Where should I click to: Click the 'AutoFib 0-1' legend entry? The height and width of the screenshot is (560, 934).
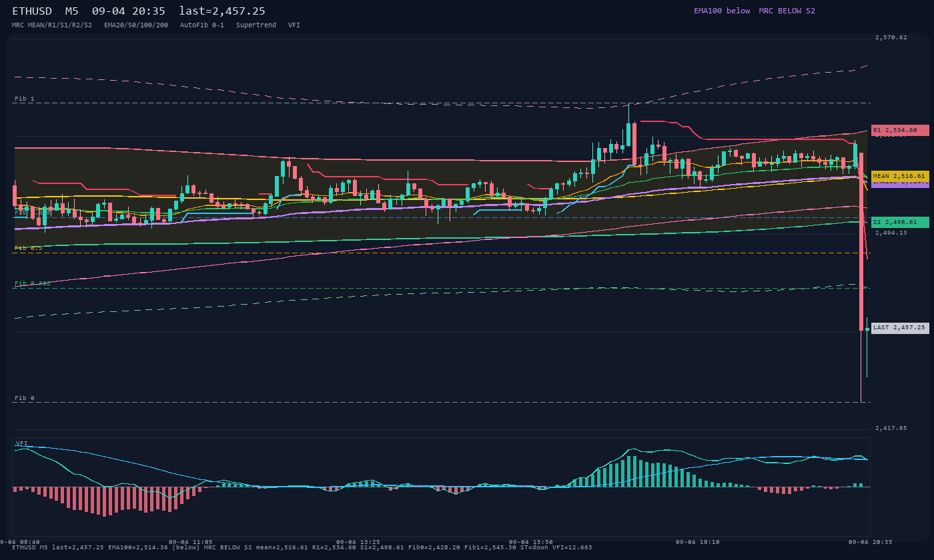pyautogui.click(x=202, y=25)
